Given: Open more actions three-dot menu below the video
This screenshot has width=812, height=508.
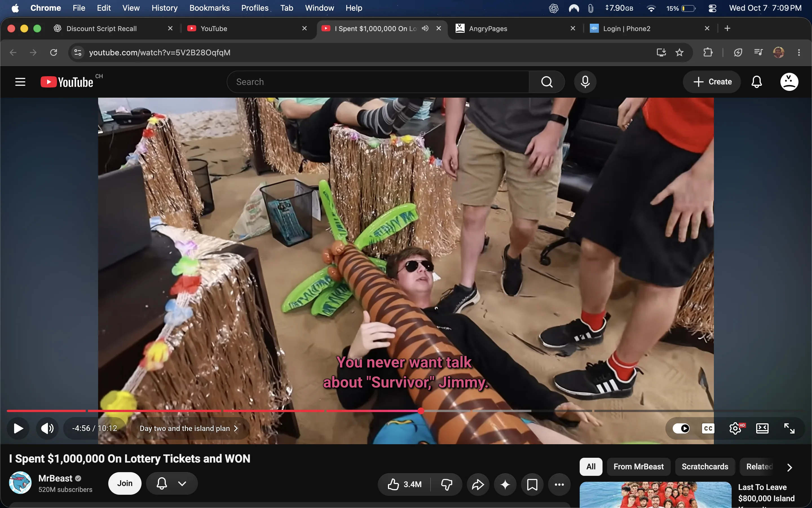Looking at the screenshot, I should pyautogui.click(x=559, y=484).
